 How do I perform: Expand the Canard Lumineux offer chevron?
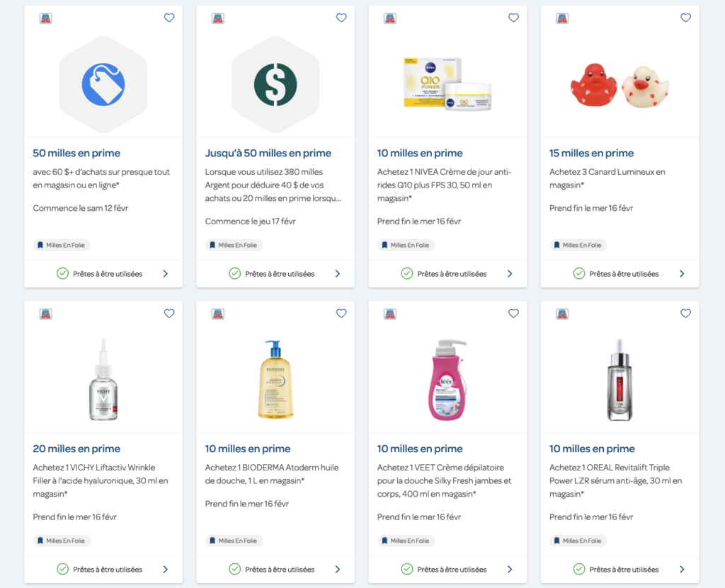point(682,274)
